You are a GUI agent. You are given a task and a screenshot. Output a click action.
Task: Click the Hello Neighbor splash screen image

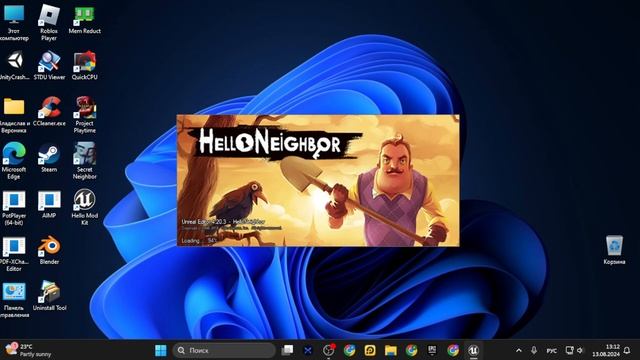coord(318,180)
